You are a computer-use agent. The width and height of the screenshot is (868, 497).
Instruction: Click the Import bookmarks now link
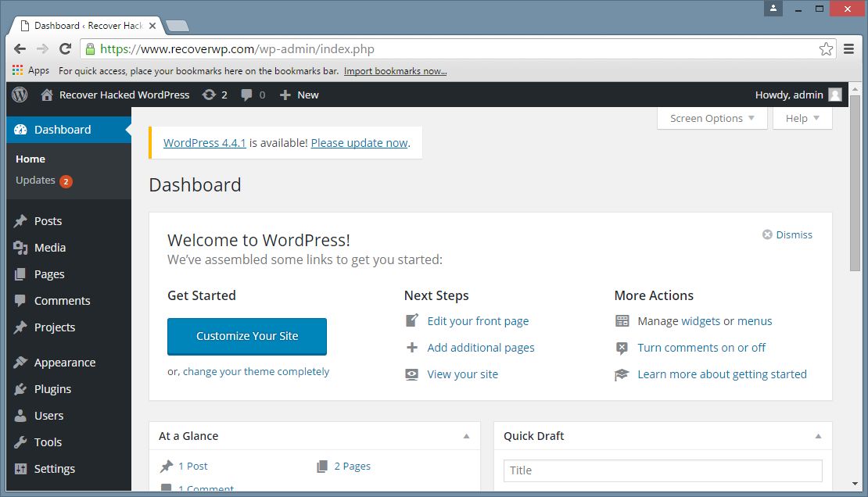click(395, 71)
